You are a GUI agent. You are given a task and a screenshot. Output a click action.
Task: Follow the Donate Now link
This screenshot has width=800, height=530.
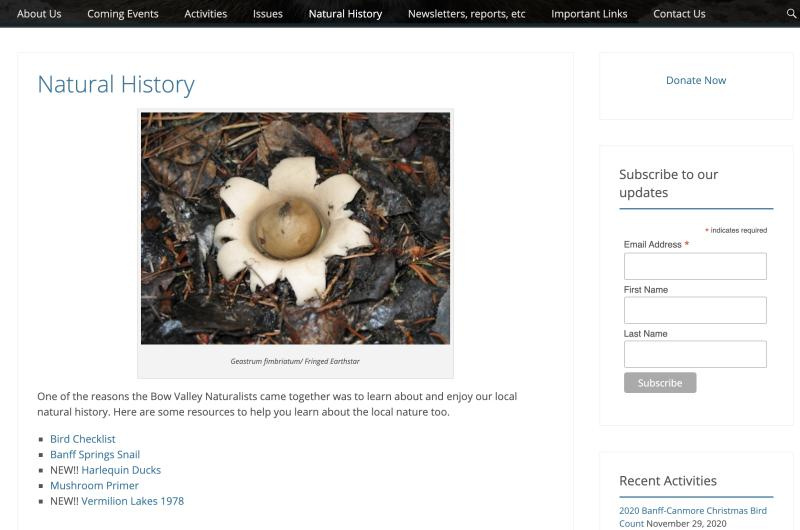[696, 80]
